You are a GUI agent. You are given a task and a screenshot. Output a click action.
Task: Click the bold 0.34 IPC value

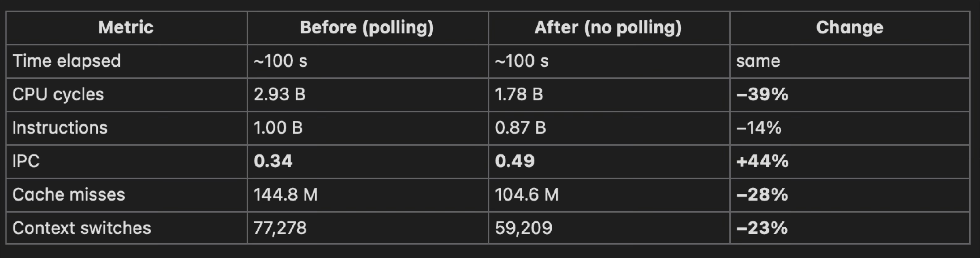tap(273, 161)
